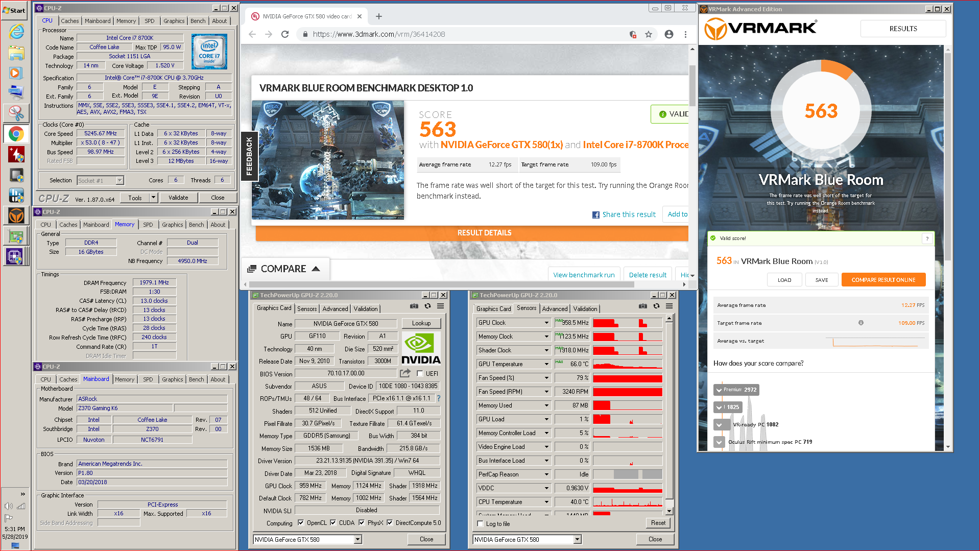Open CPU-Z Tools dropdown arrow

[153, 198]
